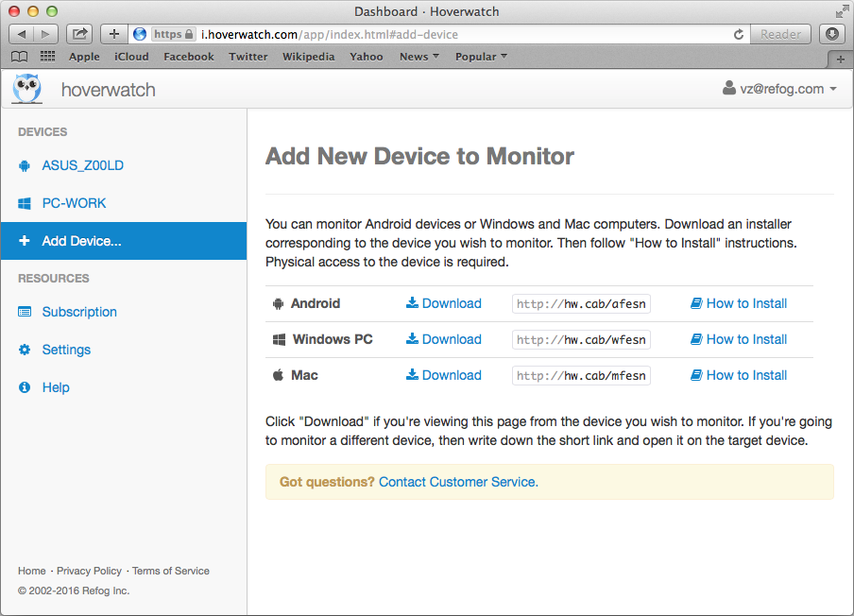Click the plus add-bookmark button beside address bar
Screen dimensions: 854x616
[113, 34]
